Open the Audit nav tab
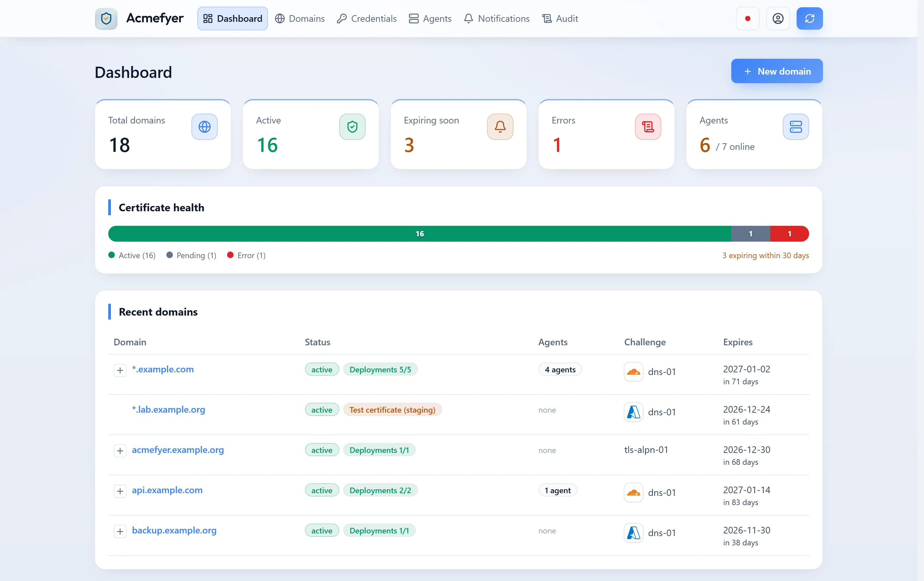Viewport: 924px width, 581px height. (560, 18)
